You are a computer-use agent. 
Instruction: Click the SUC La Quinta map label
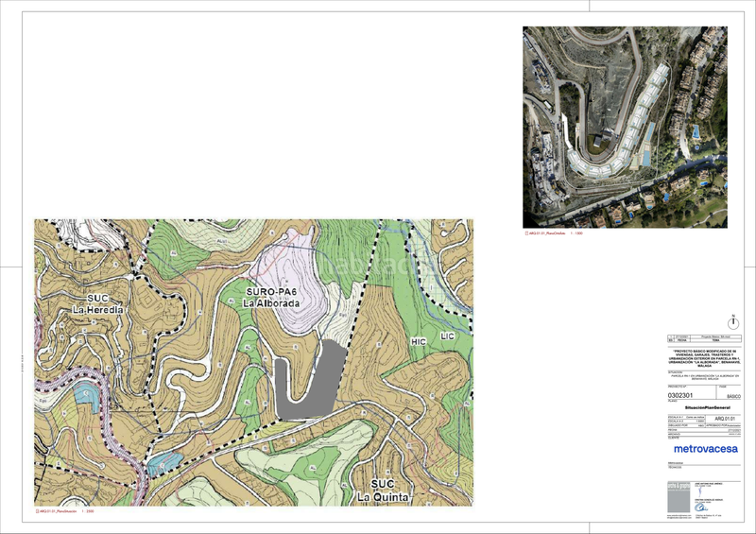(x=383, y=491)
